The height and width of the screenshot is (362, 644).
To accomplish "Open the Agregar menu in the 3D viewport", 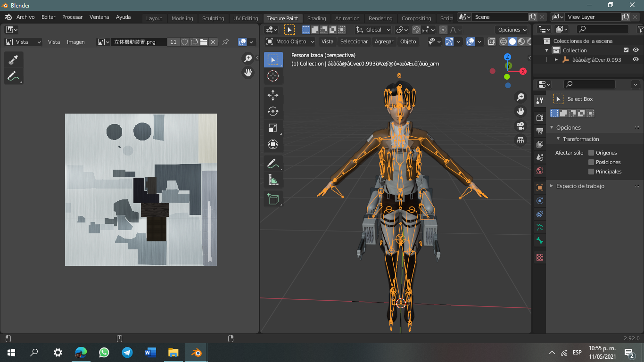I will pyautogui.click(x=384, y=41).
